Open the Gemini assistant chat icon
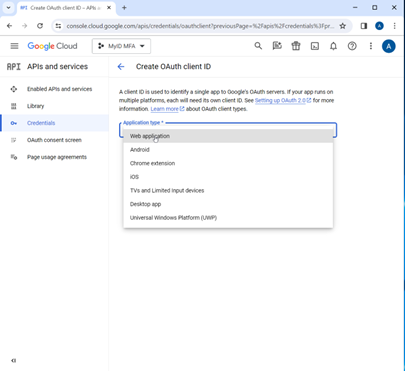The image size is (405, 371). [x=277, y=46]
